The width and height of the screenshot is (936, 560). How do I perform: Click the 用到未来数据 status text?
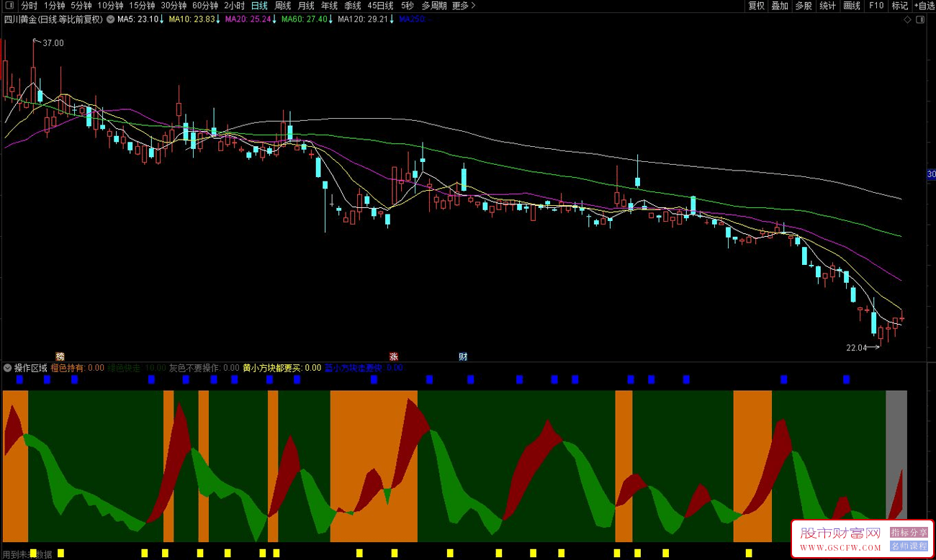click(27, 554)
